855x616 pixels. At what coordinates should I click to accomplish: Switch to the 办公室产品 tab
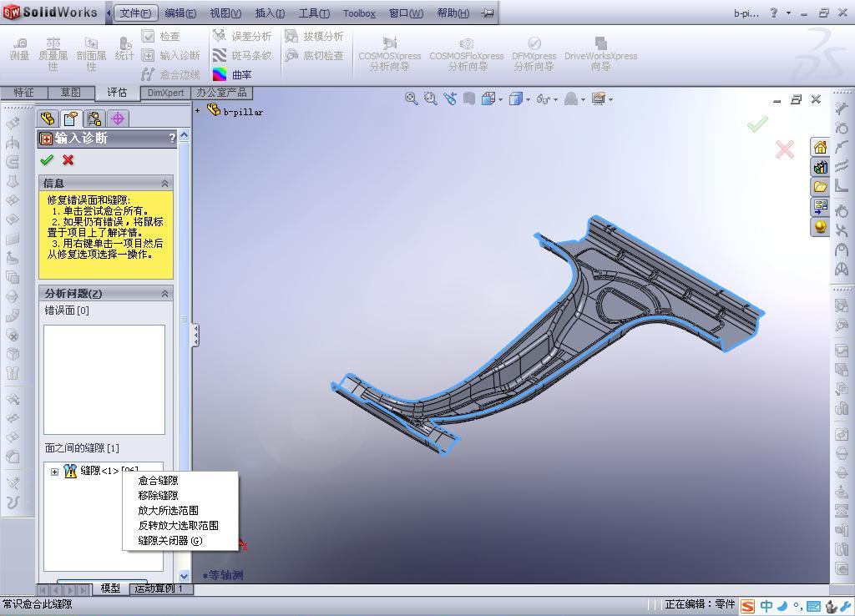point(221,93)
